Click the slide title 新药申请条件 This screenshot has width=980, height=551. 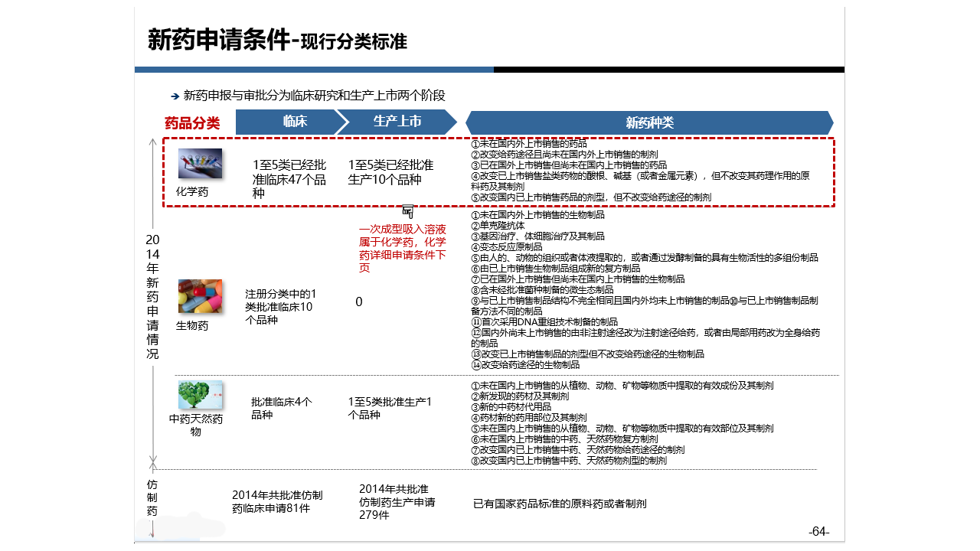point(219,41)
